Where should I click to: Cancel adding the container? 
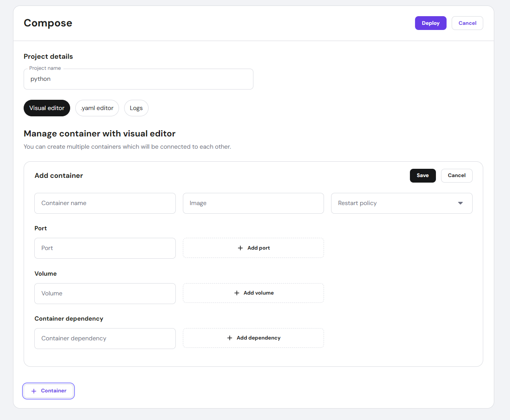pyautogui.click(x=456, y=175)
